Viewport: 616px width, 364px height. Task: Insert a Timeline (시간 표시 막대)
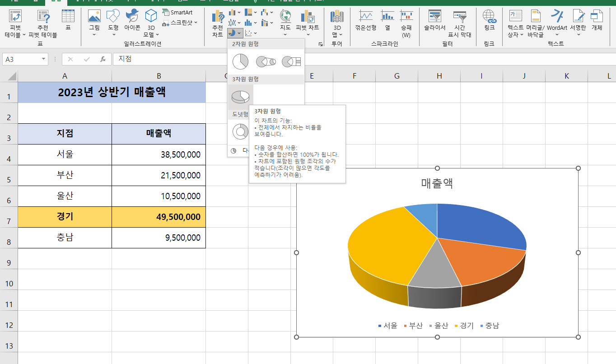coord(460,23)
